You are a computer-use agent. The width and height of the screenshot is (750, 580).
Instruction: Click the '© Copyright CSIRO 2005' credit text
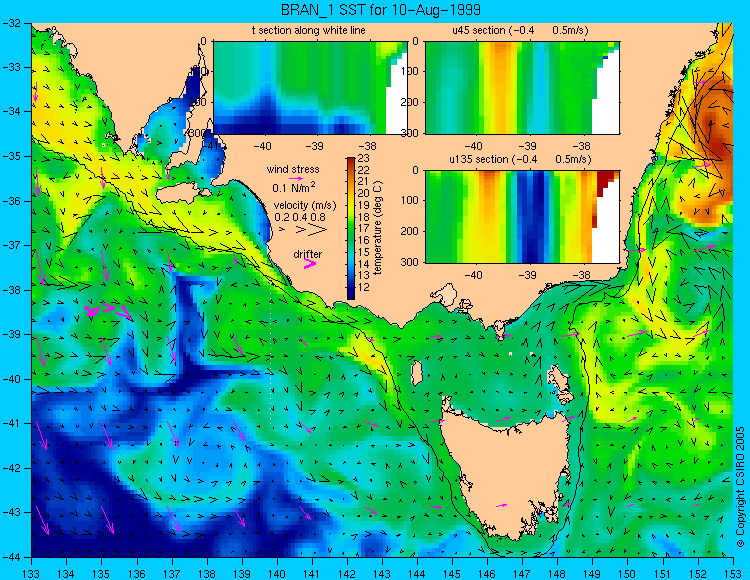[x=740, y=487]
